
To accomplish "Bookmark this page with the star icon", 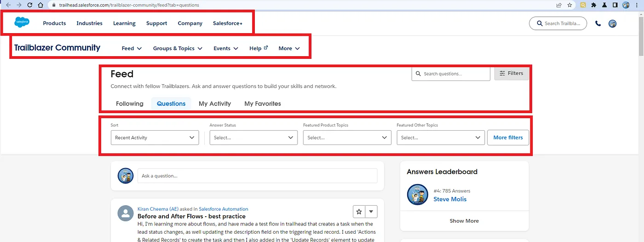I will point(569,5).
